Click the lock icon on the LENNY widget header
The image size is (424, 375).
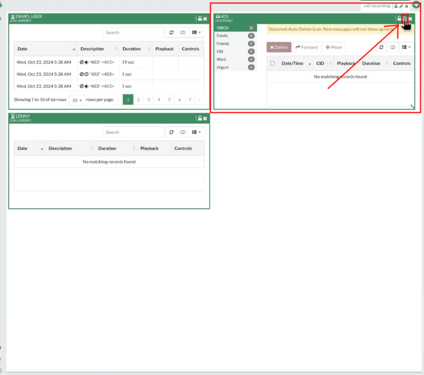coord(200,118)
